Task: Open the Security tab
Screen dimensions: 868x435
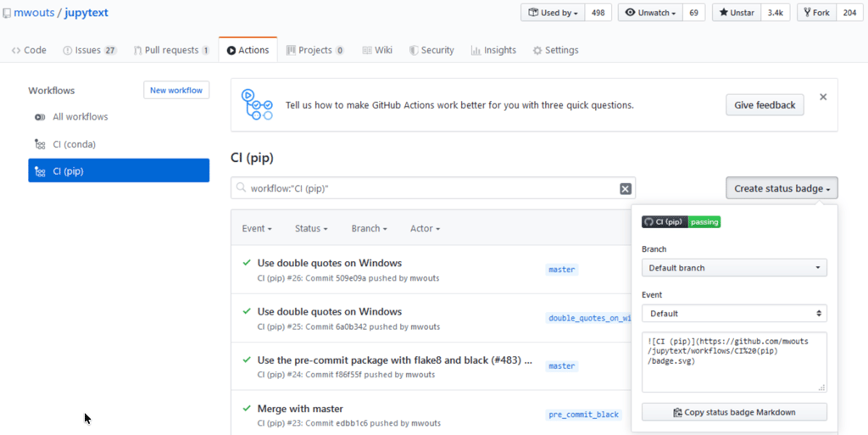Action: (x=431, y=50)
